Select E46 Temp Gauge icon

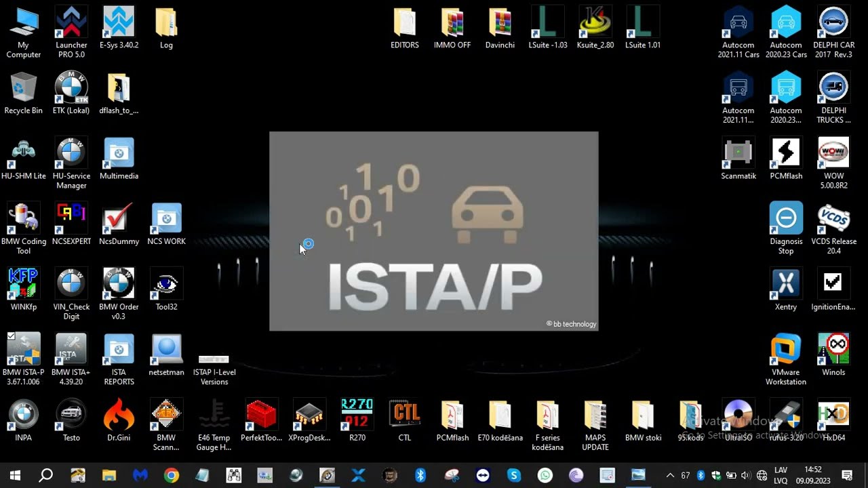coord(214,425)
